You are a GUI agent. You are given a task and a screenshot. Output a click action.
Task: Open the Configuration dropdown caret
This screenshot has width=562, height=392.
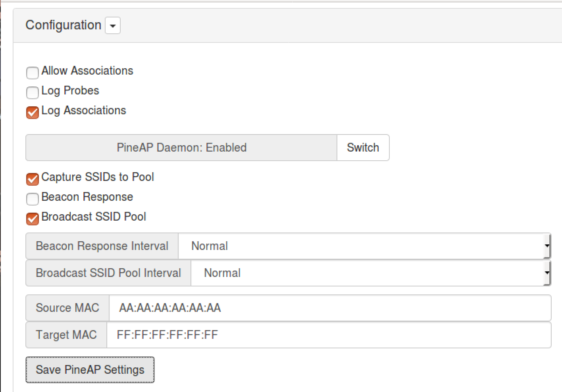coord(113,26)
